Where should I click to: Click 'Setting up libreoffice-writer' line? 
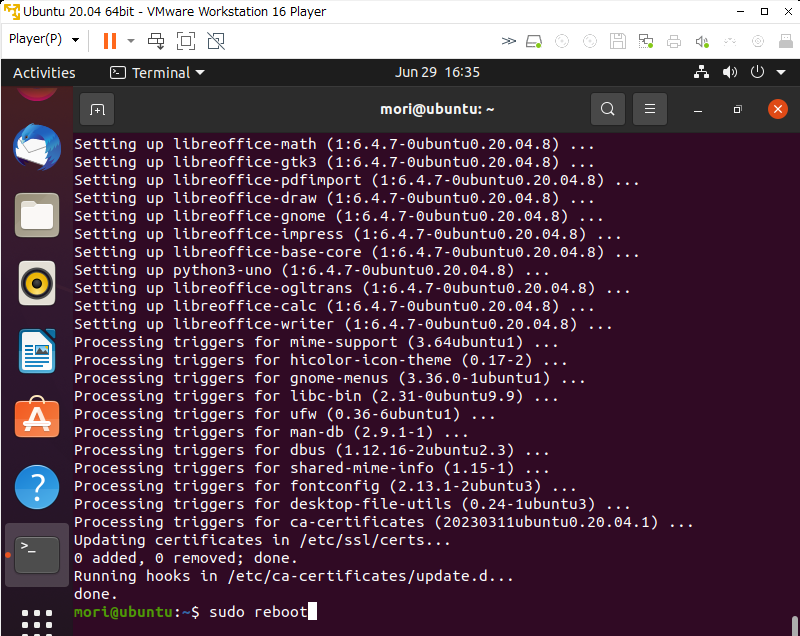pos(343,324)
